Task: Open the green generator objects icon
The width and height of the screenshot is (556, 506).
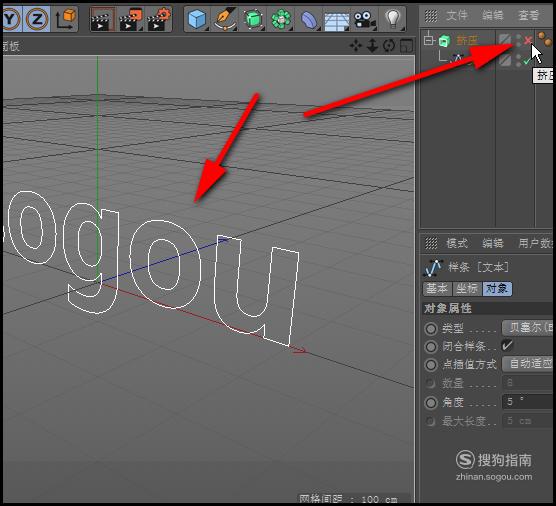Action: click(253, 20)
